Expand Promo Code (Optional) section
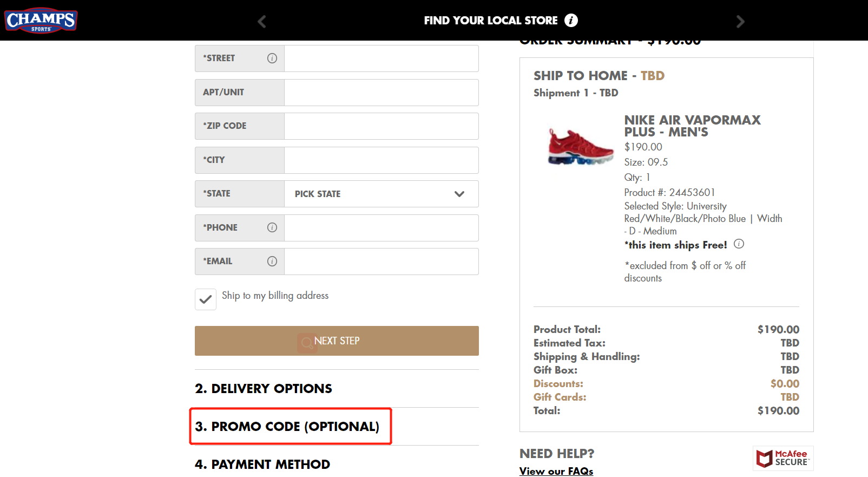This screenshot has width=868, height=477. (287, 427)
